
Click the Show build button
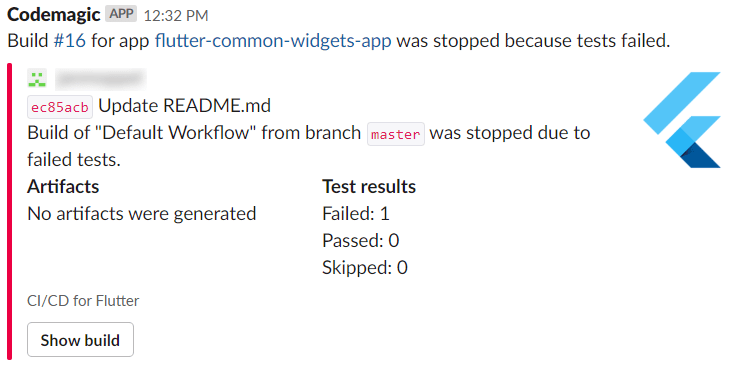coord(80,340)
